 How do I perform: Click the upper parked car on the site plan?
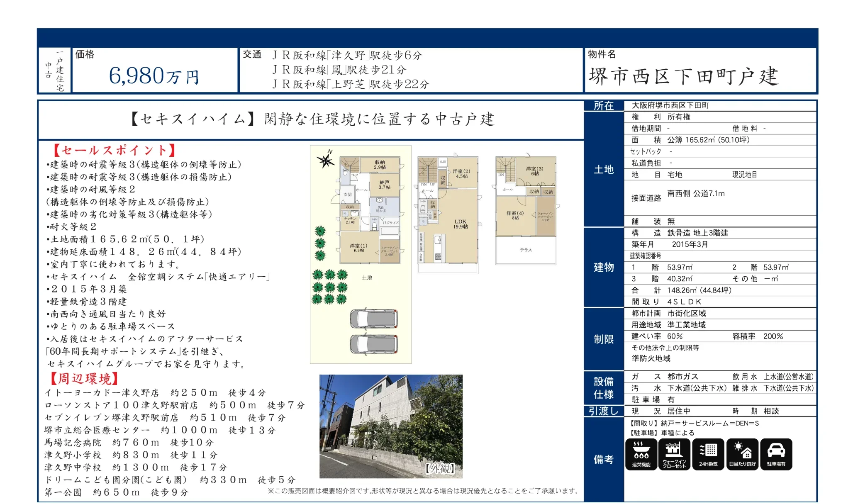(373, 319)
